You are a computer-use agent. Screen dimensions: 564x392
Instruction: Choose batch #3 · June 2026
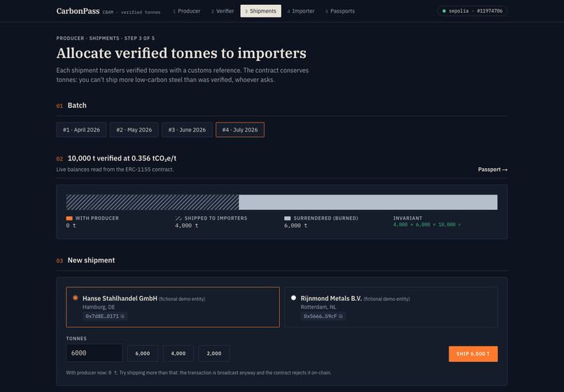(x=187, y=130)
